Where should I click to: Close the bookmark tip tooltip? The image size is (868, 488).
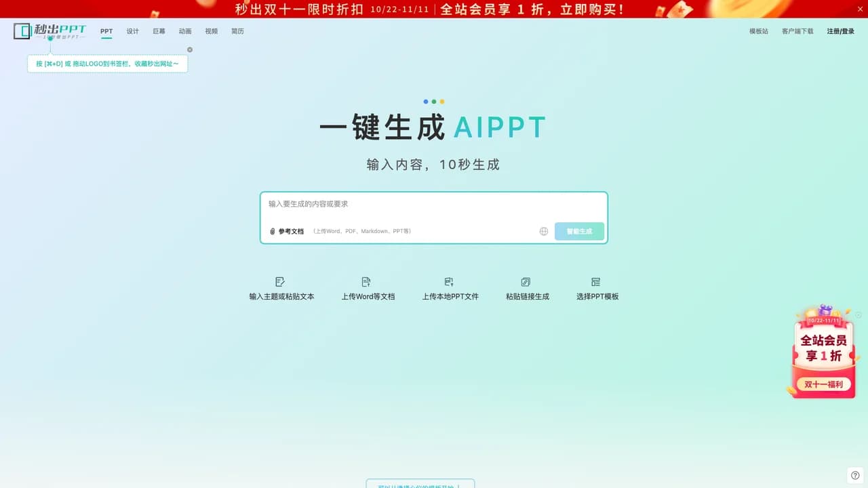click(x=190, y=49)
